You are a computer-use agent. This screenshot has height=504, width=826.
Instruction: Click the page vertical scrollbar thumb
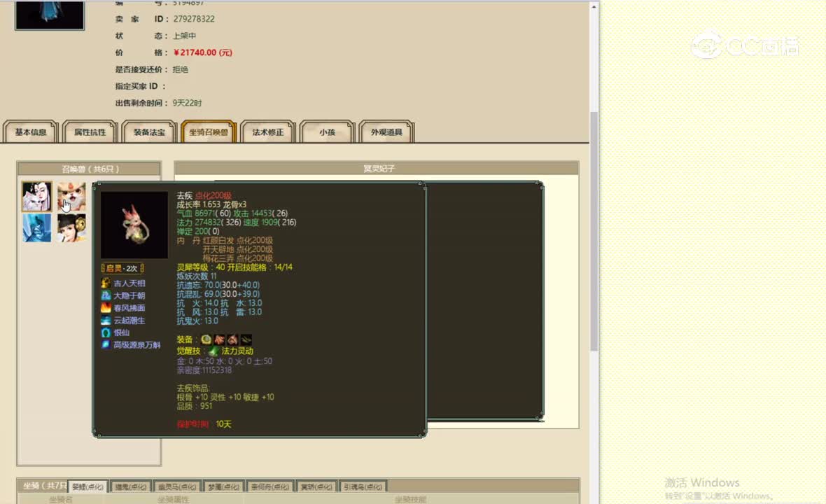(594, 231)
